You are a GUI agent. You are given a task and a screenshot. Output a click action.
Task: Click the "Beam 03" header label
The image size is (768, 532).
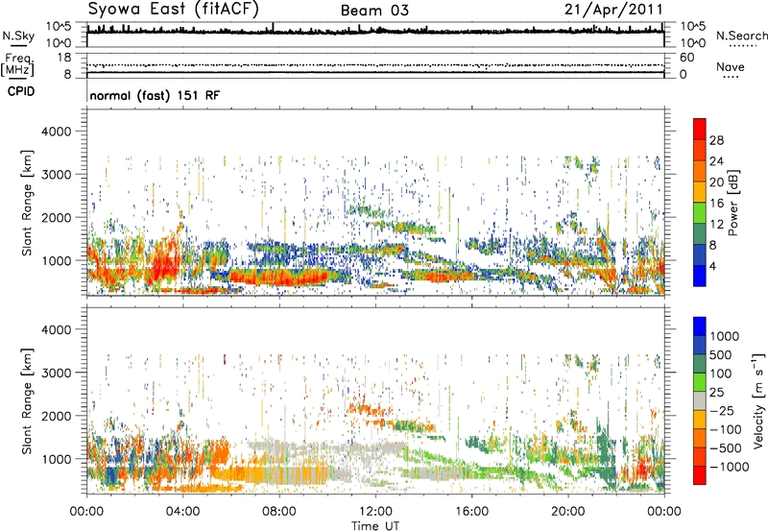click(x=374, y=11)
